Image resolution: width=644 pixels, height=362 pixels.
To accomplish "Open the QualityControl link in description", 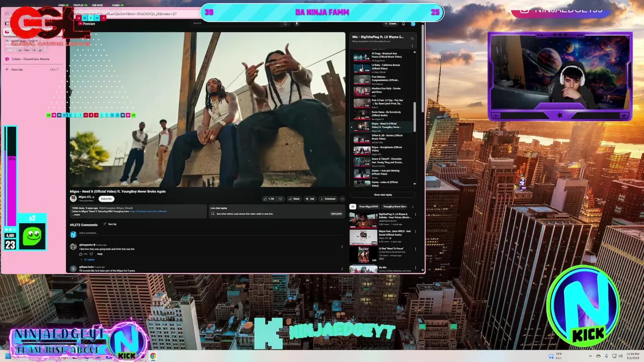I will pos(148,211).
